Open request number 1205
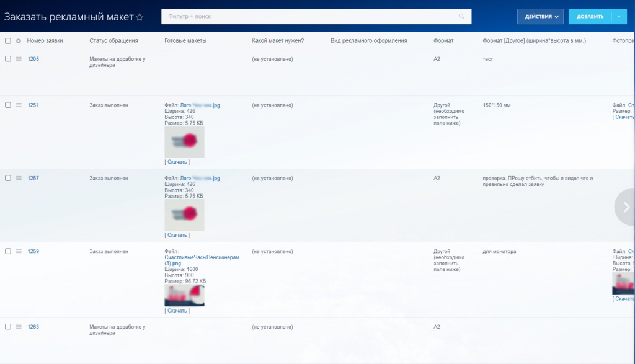Viewport: 635px width, 364px height. (x=33, y=59)
